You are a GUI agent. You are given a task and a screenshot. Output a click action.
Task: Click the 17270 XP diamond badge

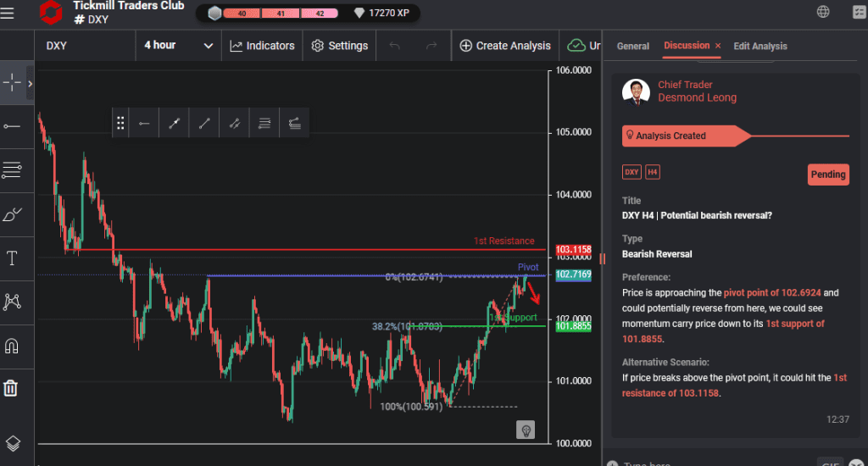tap(382, 13)
